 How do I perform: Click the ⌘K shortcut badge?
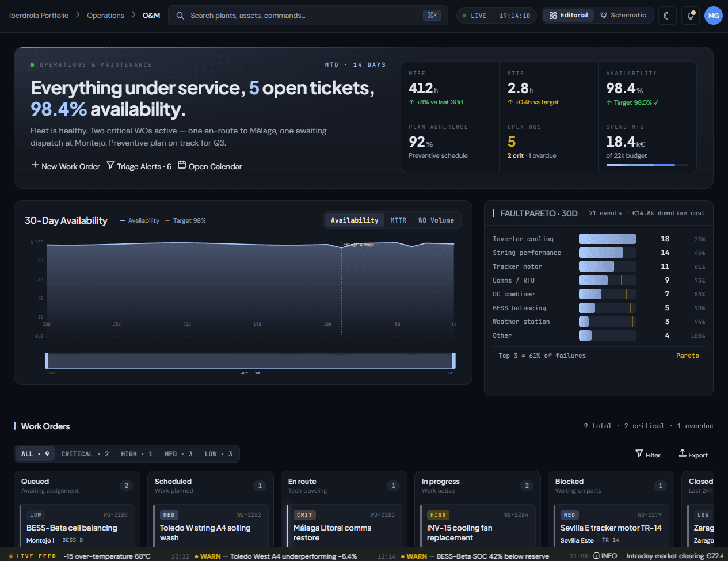click(432, 16)
